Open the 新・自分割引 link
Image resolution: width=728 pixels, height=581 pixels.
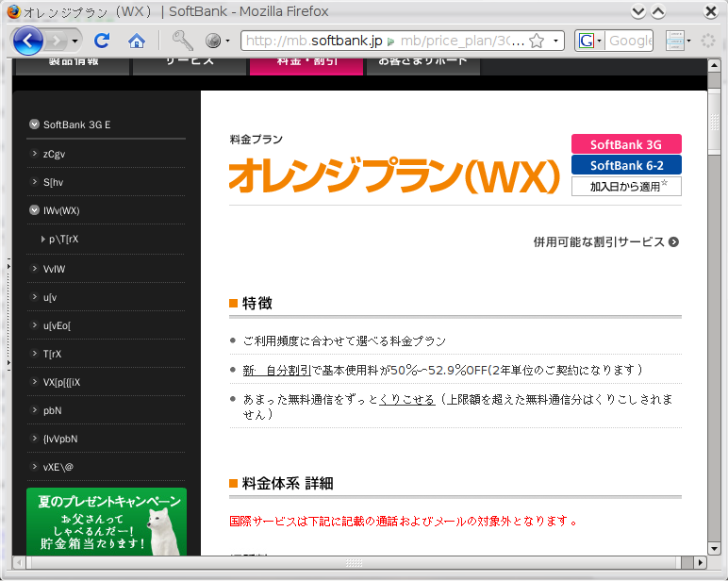276,370
